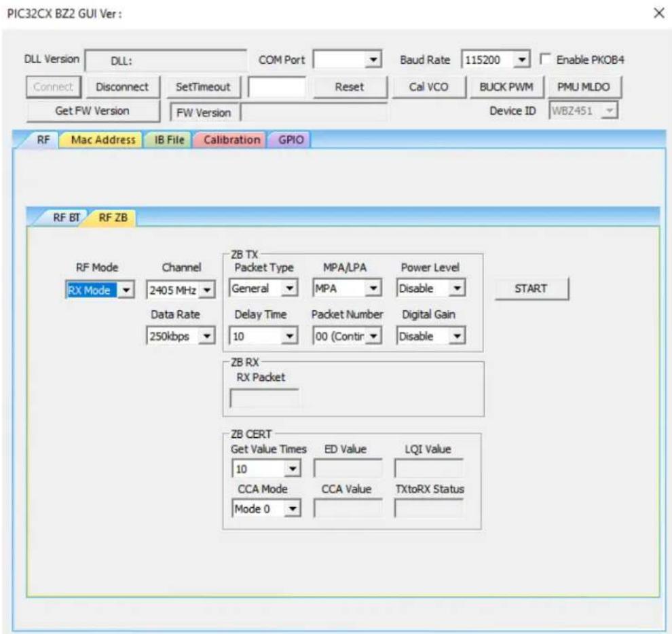Click the DLL Version text field
Image resolution: width=672 pixels, height=634 pixels.
tap(166, 60)
